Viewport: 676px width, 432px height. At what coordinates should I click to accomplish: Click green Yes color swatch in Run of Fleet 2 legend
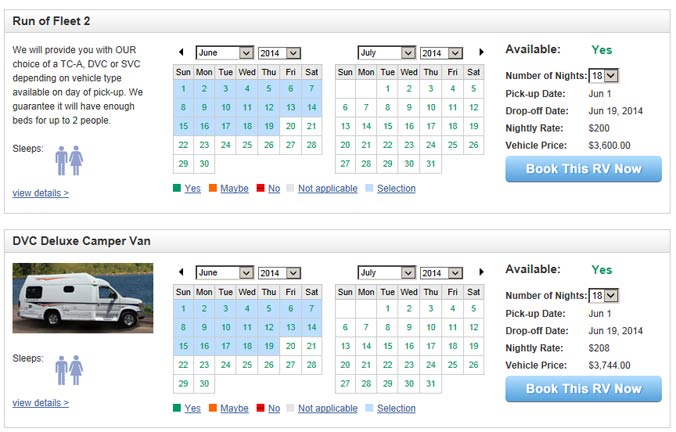[x=177, y=188]
